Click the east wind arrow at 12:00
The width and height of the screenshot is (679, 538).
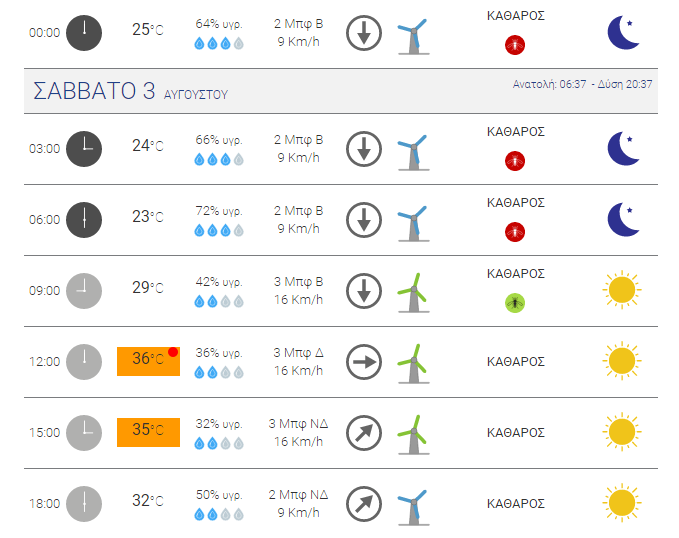pyautogui.click(x=364, y=362)
